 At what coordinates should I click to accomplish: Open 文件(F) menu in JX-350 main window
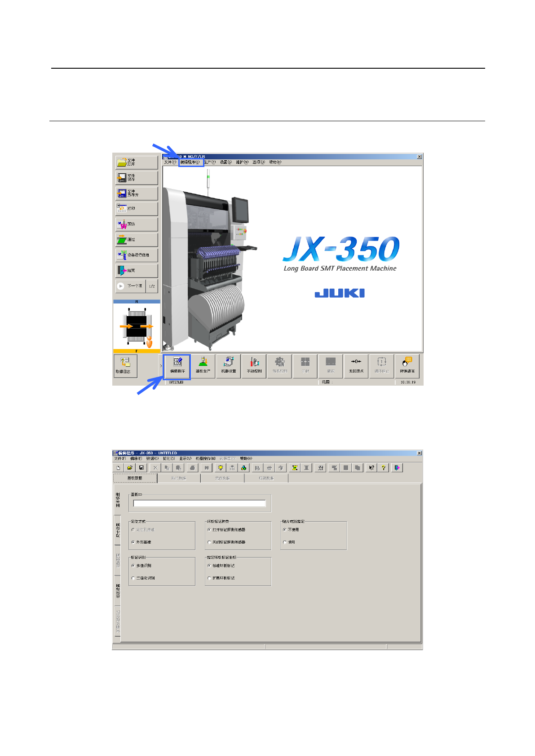170,162
